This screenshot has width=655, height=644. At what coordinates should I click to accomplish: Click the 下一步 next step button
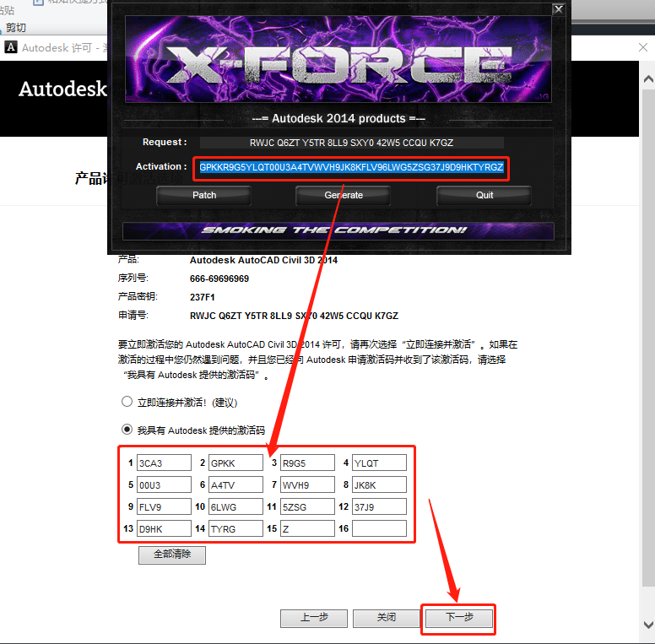[459, 618]
